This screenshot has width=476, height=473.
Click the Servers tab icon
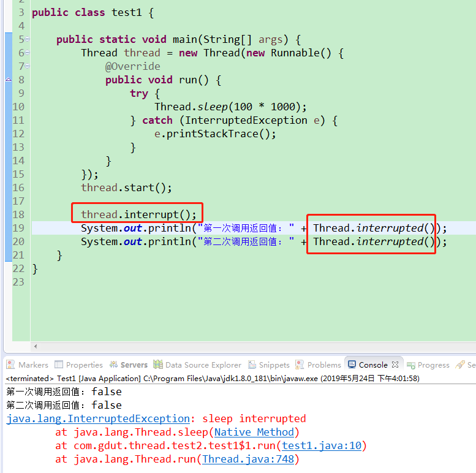113,365
